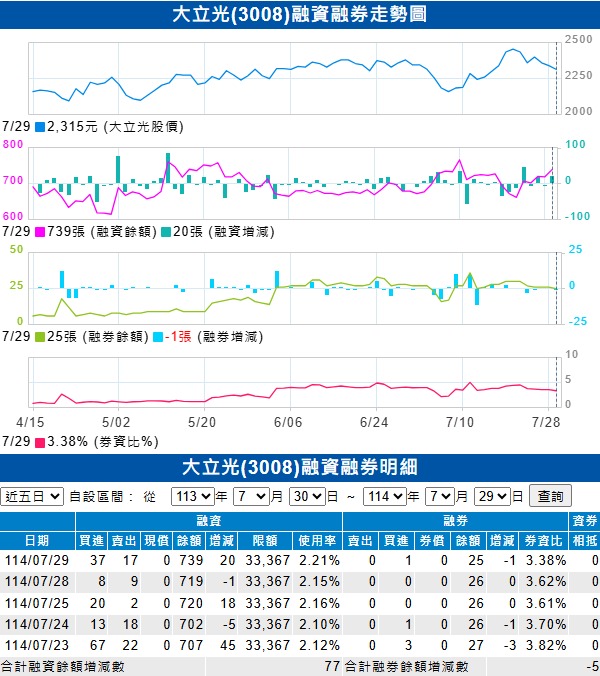Click 7/10 date label on chart axis

pyautogui.click(x=459, y=422)
